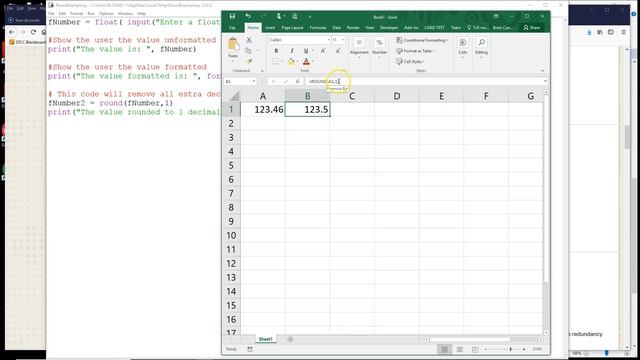640x360 pixels.
Task: Open the Editing group menu
Action: click(481, 48)
